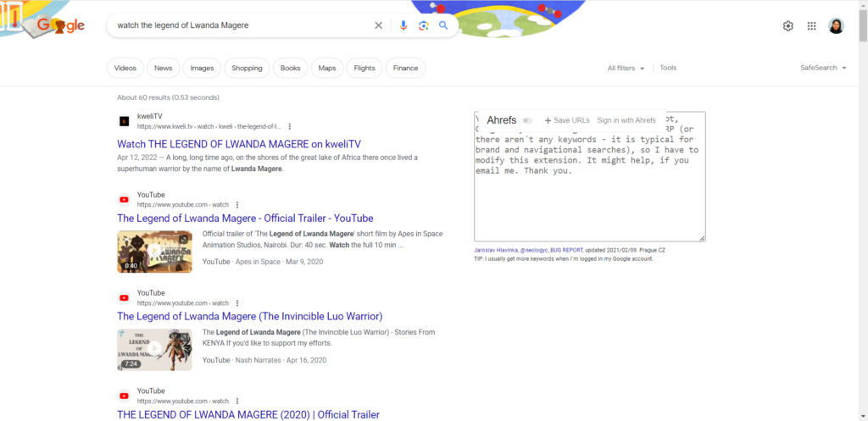Click 'YouTube · Apes in Space · Mar 9, 2020' text
This screenshot has width=868, height=421.
pos(263,262)
